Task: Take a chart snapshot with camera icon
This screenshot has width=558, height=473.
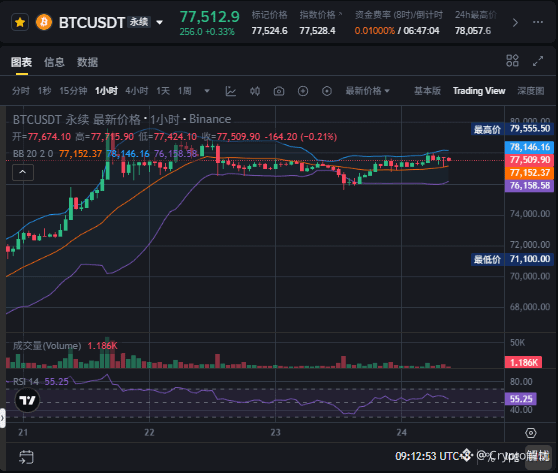Action: [279, 91]
